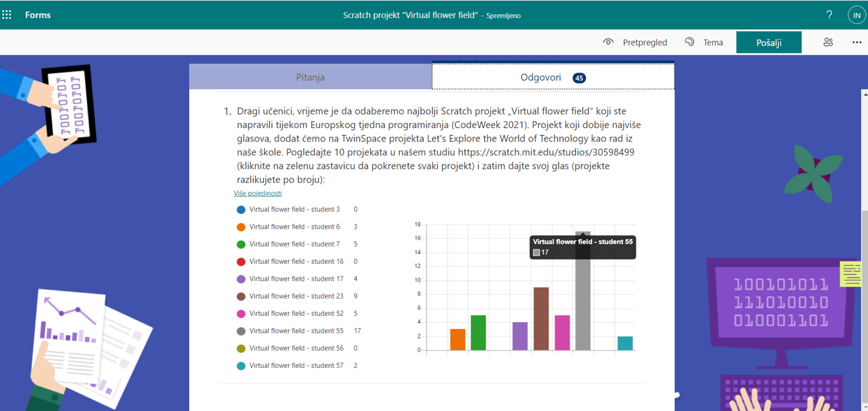868x411 pixels.
Task: Switch to the Pitanja tab
Action: pos(310,77)
